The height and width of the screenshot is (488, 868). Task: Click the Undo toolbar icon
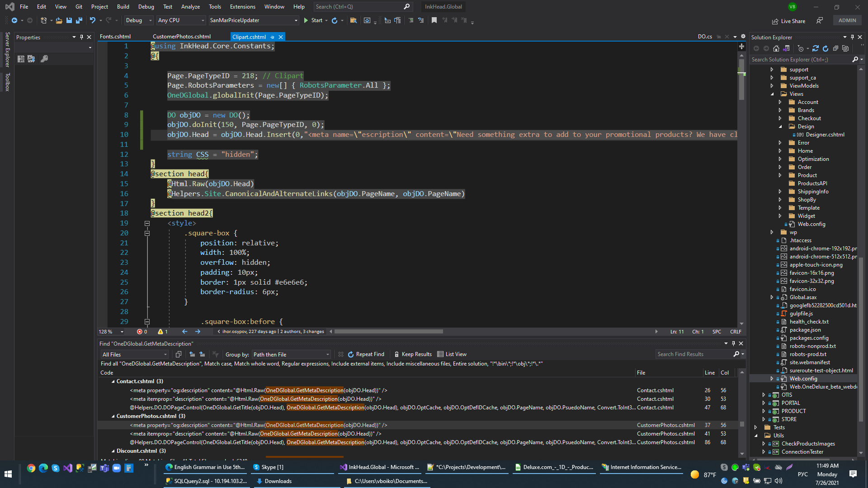[x=93, y=20]
